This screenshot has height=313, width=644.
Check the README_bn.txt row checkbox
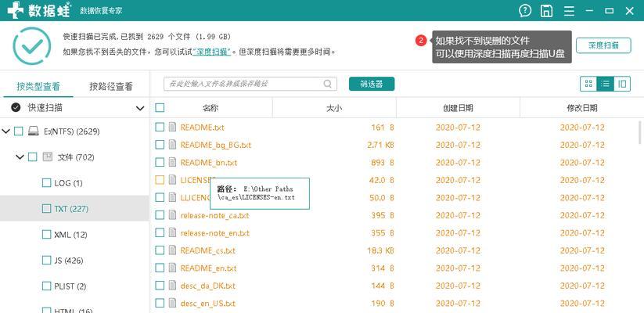pos(160,163)
